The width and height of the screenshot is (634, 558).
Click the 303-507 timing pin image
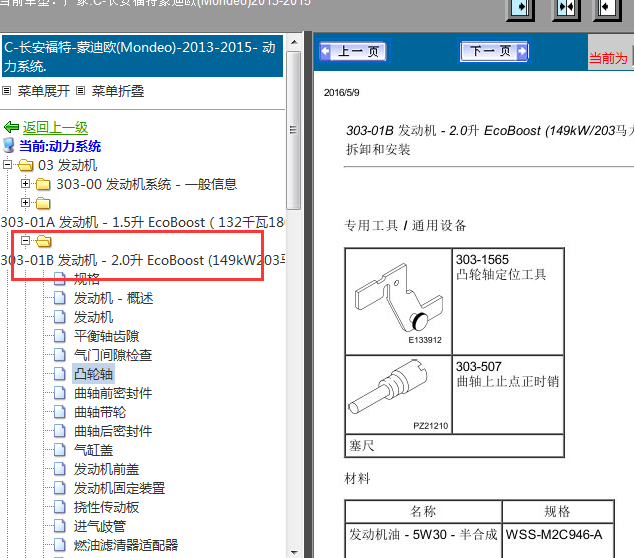pyautogui.click(x=399, y=395)
